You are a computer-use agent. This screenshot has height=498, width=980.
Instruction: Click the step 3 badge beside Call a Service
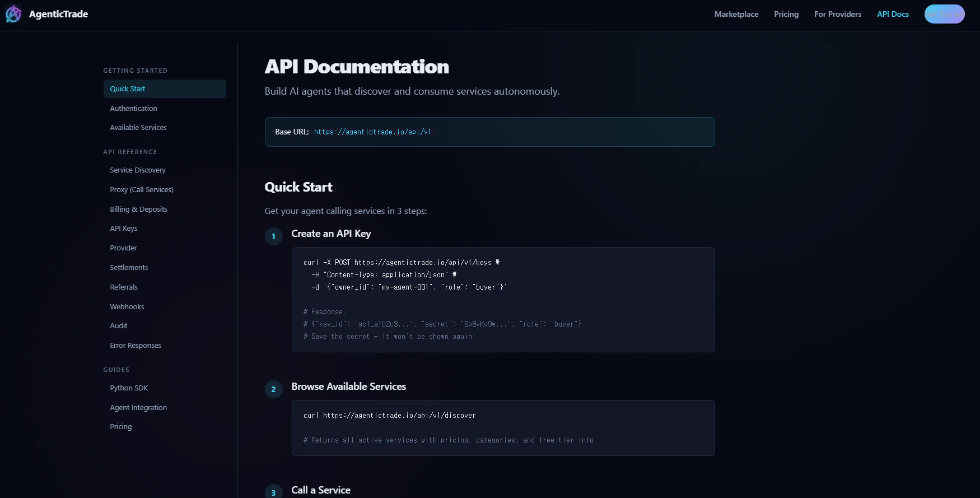tap(273, 492)
